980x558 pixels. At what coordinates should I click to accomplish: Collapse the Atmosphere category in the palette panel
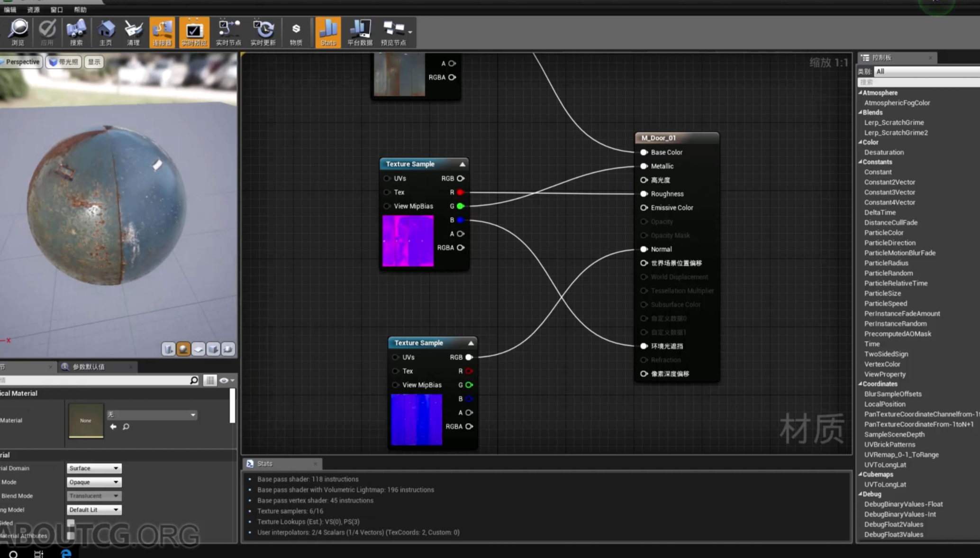point(861,92)
